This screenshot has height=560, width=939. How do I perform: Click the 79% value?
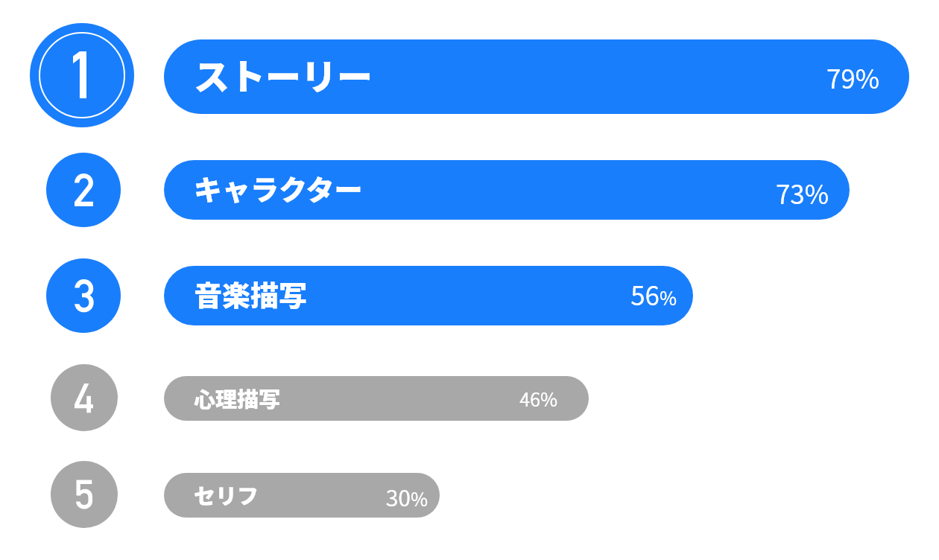[853, 80]
